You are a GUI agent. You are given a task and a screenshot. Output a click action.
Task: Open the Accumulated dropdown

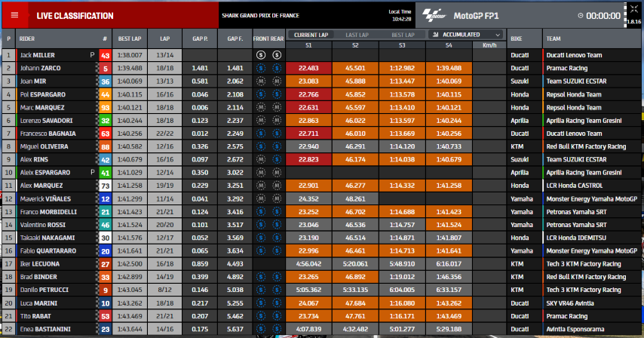pos(467,35)
